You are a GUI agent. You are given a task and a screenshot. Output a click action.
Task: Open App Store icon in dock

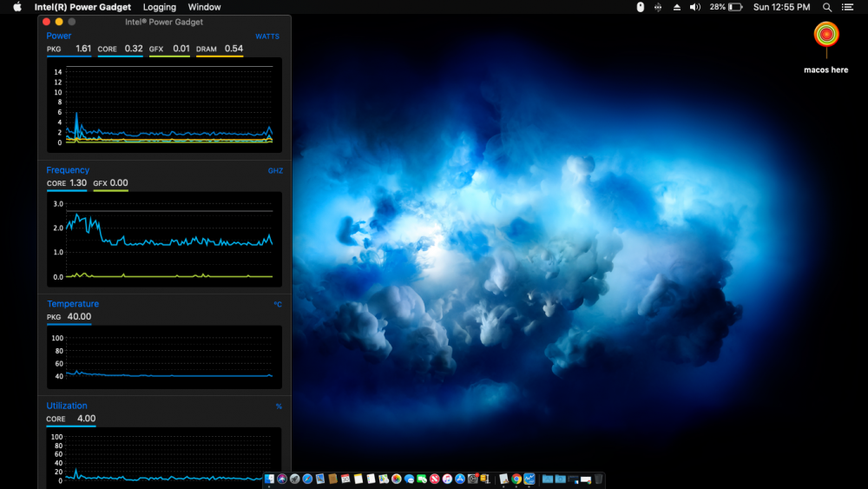460,479
